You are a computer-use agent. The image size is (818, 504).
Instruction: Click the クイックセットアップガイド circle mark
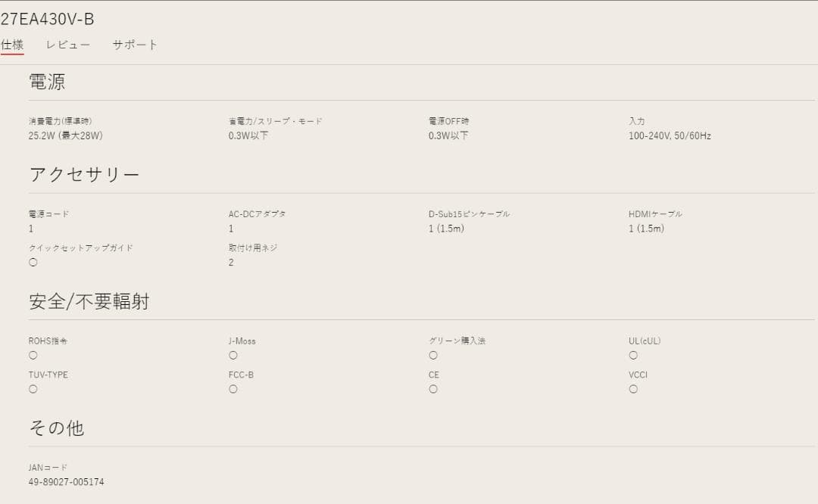pyautogui.click(x=33, y=262)
